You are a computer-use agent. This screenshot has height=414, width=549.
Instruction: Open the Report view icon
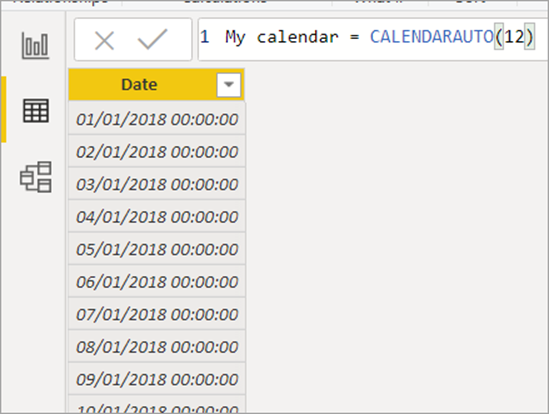35,46
